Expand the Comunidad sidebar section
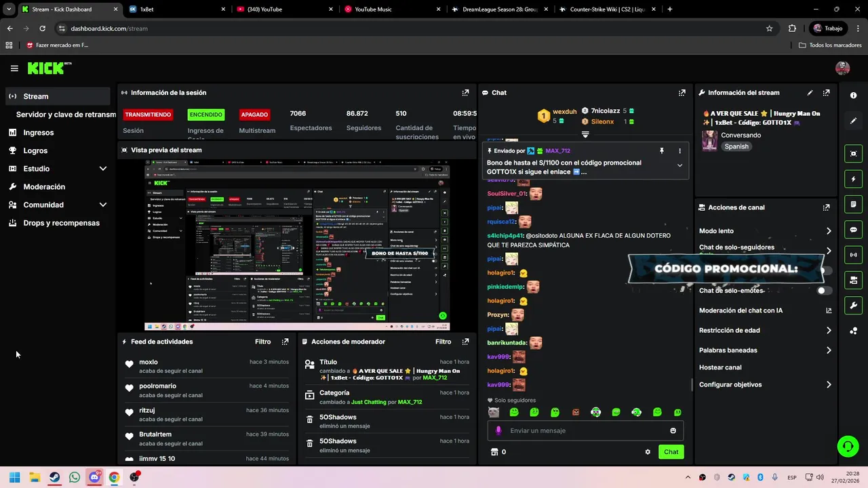 [x=103, y=205]
